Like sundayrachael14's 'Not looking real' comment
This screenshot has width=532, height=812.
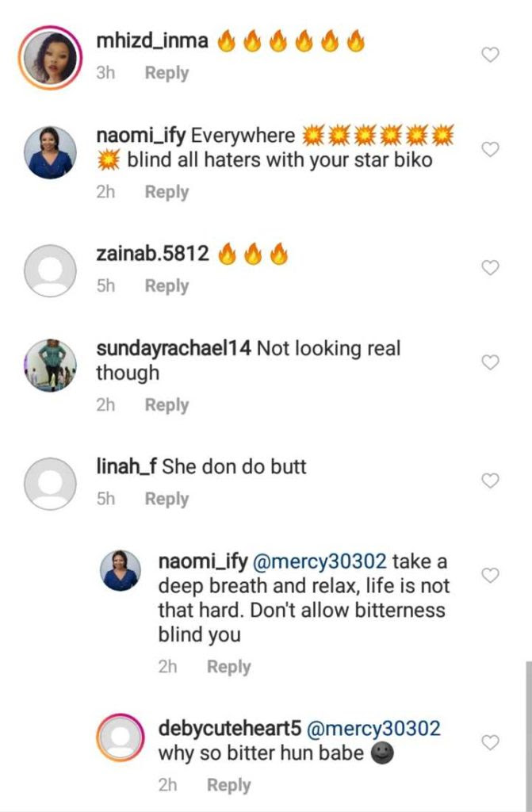491,362
